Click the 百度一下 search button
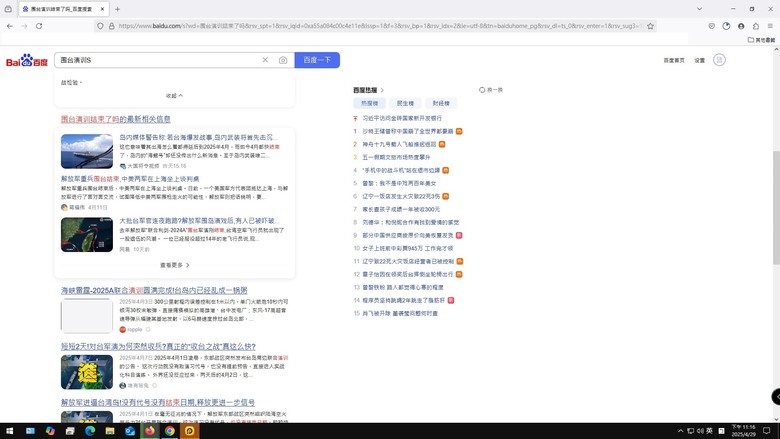This screenshot has height=439, width=780. [x=317, y=60]
